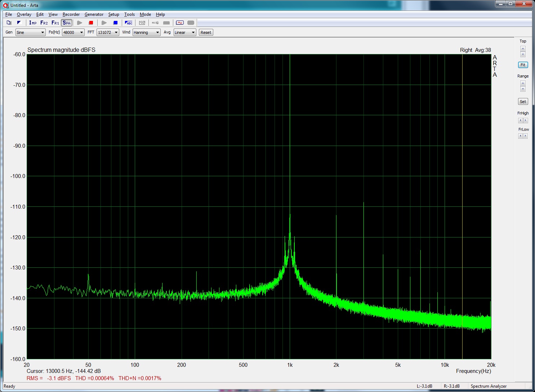Click the grayed striped overlay icon

coord(142,23)
